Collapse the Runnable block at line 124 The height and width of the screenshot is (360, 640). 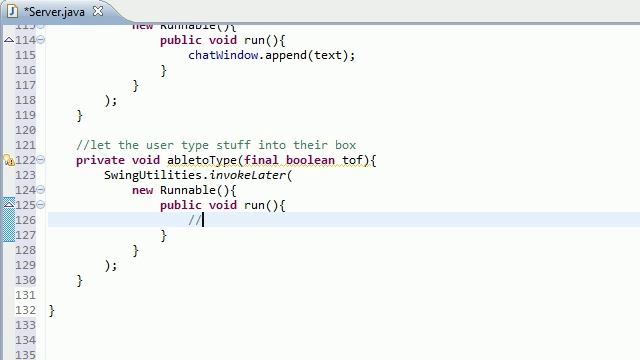(x=41, y=190)
